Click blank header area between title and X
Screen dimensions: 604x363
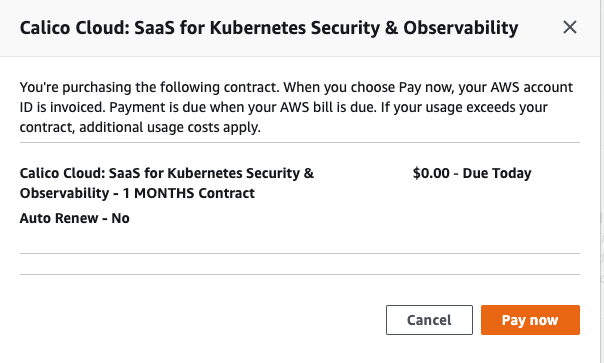540,28
